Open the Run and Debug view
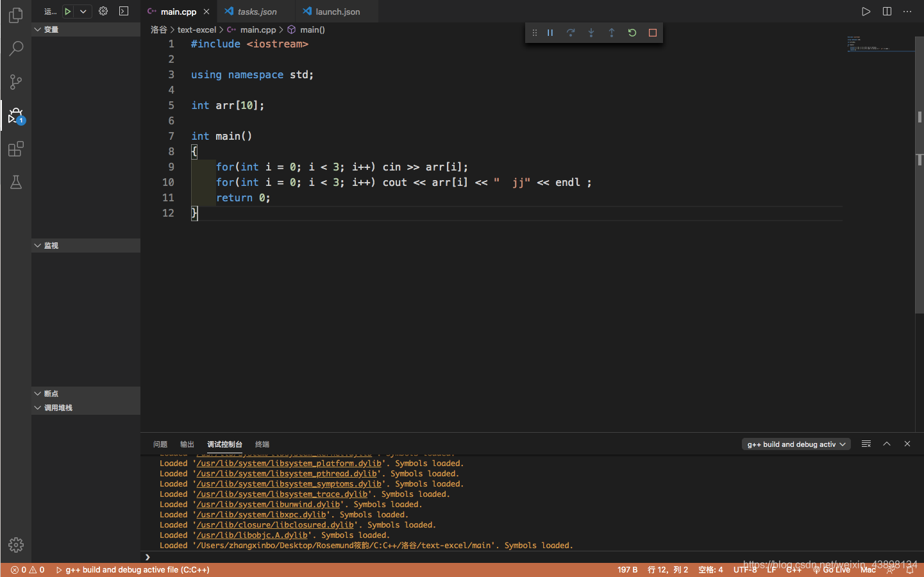 click(x=16, y=116)
